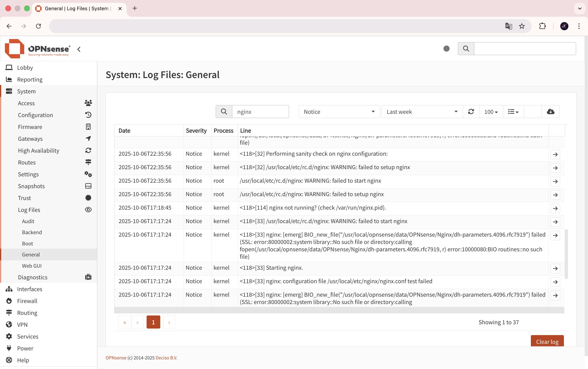Open the browser extensions puzzle icon
Viewport: 588px width, 369px height.
(x=542, y=26)
